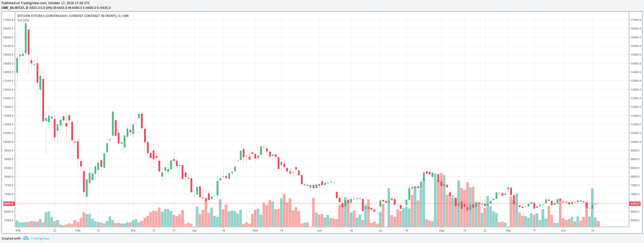This screenshot has height=243, width=644.
Task: Open the TradingView link at the bottom
Action: (40, 238)
